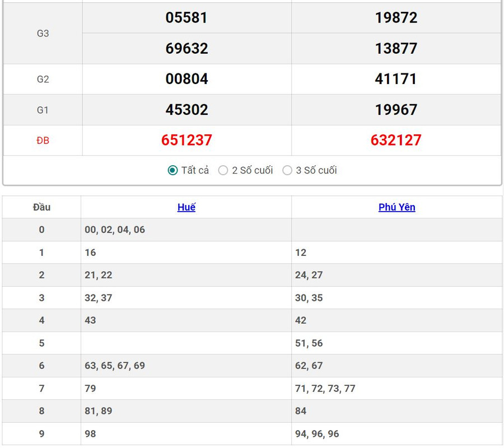
Task: Select the Huế cell showing 63, 65, 67, 69
Action: [x=115, y=366]
